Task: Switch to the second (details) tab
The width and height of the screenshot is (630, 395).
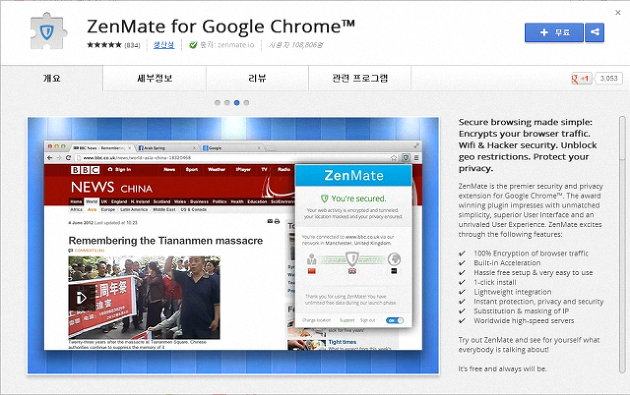Action: point(155,78)
